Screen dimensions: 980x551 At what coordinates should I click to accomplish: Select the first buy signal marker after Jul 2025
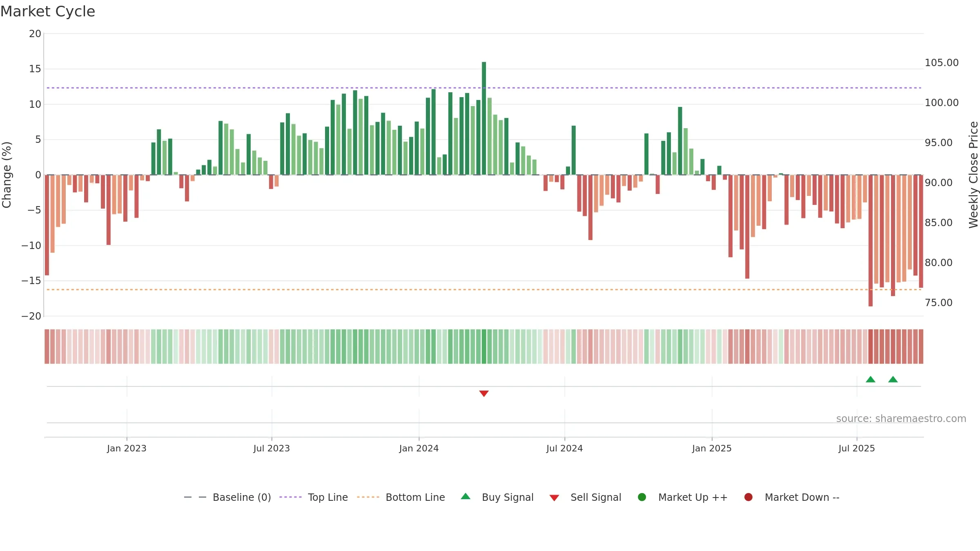point(871,379)
